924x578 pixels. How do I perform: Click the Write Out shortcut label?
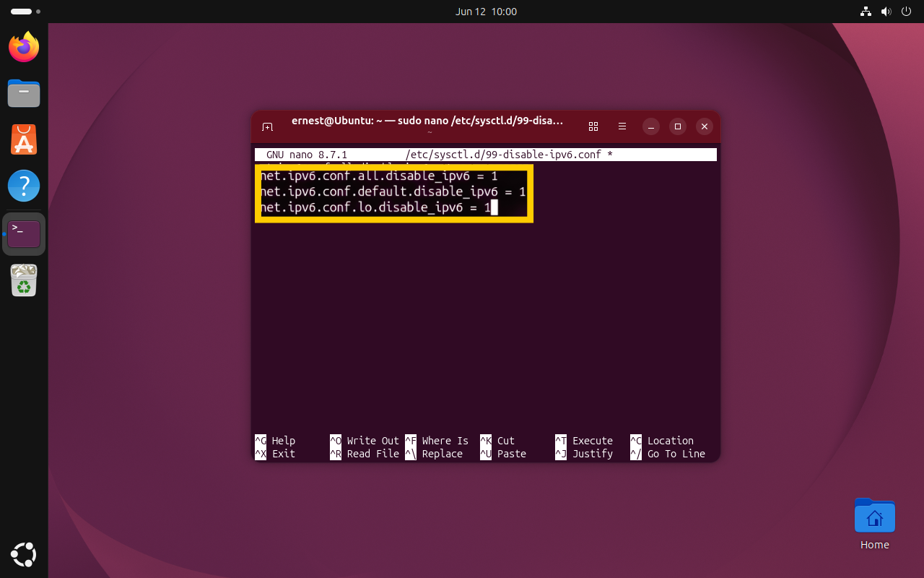click(x=373, y=441)
